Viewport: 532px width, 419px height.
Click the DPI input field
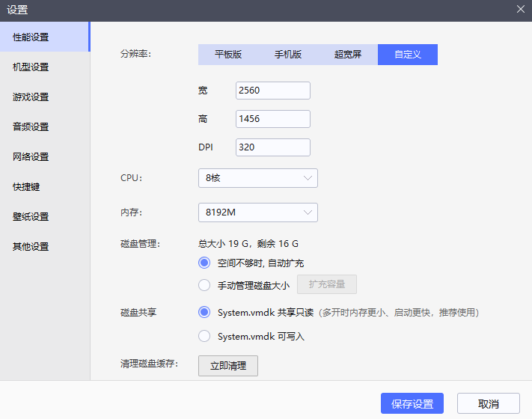(x=272, y=147)
